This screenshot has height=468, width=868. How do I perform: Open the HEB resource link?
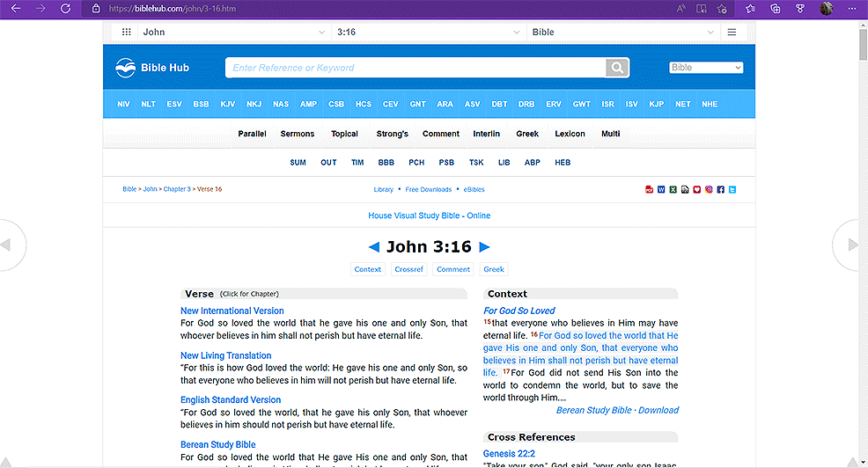(x=563, y=163)
